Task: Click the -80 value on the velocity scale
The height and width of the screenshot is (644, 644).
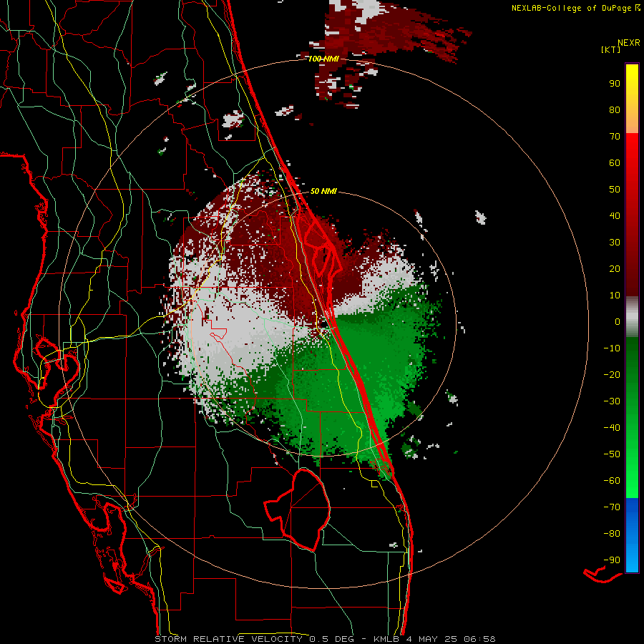Action: click(612, 534)
